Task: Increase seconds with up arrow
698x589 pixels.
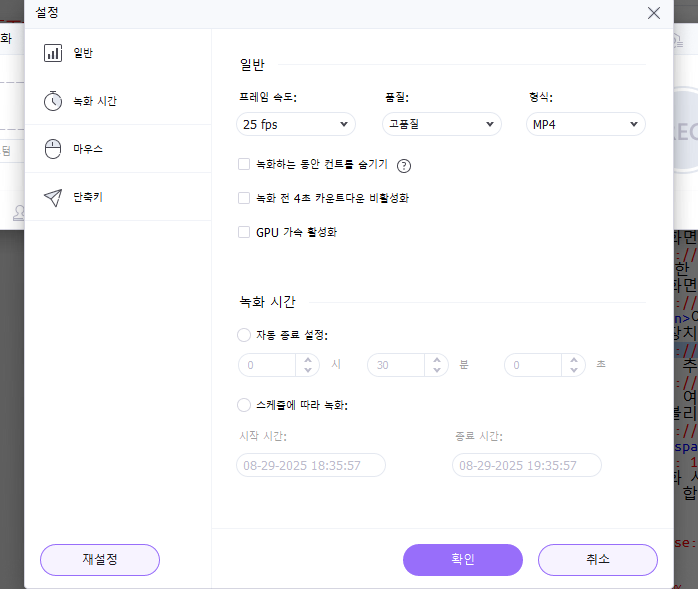Action: click(574, 360)
